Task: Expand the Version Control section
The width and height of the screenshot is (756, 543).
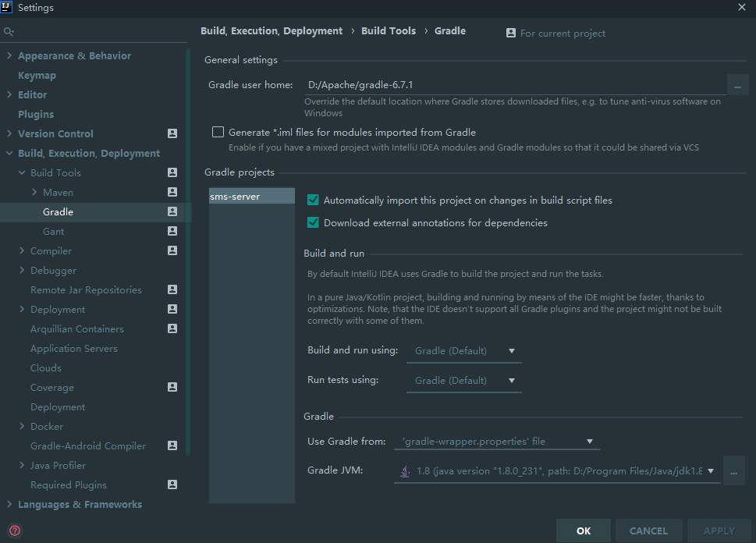Action: pos(9,133)
